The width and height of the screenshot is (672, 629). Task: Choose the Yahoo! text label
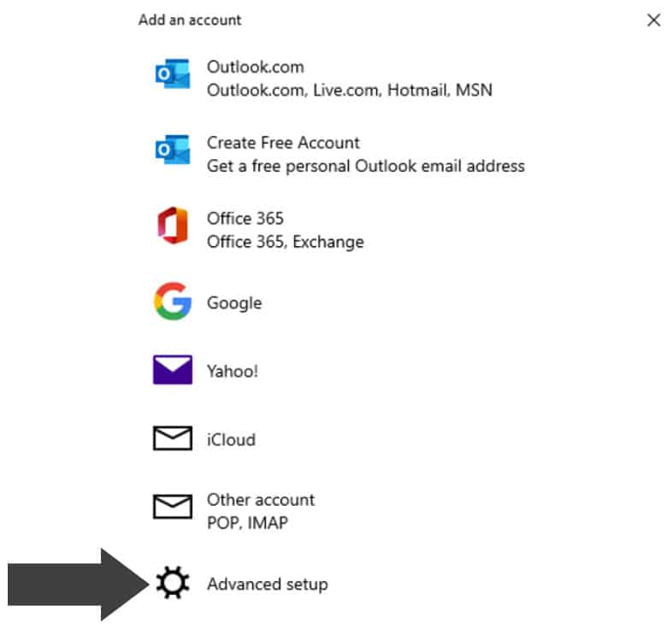pos(232,371)
